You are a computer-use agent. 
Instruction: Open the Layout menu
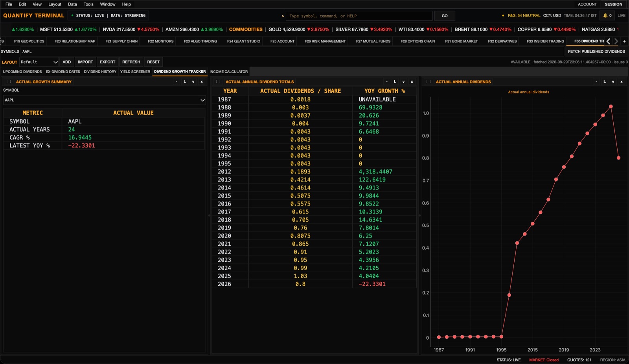pos(55,4)
